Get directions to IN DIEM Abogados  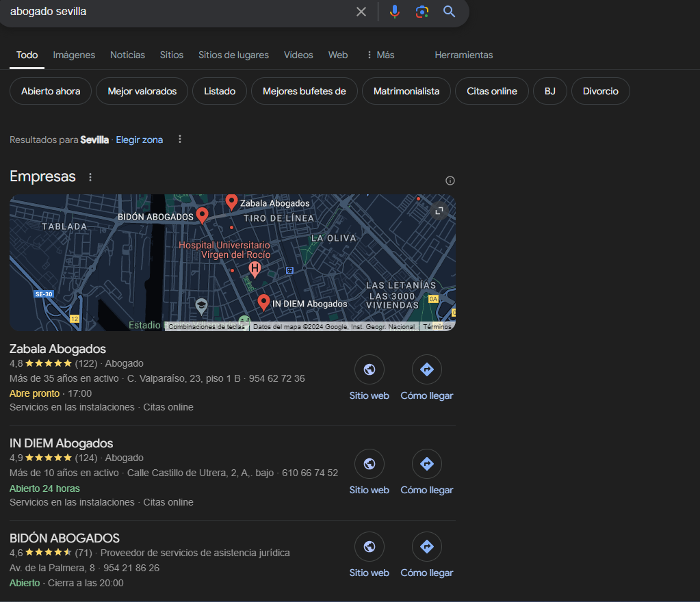tap(427, 464)
